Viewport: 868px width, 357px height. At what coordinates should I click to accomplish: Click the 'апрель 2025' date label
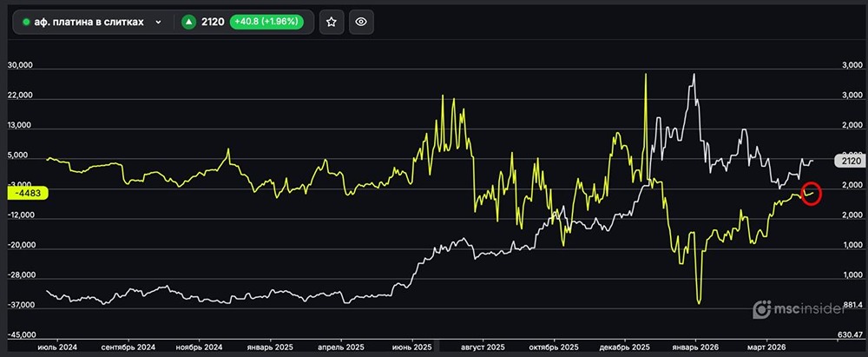340,347
